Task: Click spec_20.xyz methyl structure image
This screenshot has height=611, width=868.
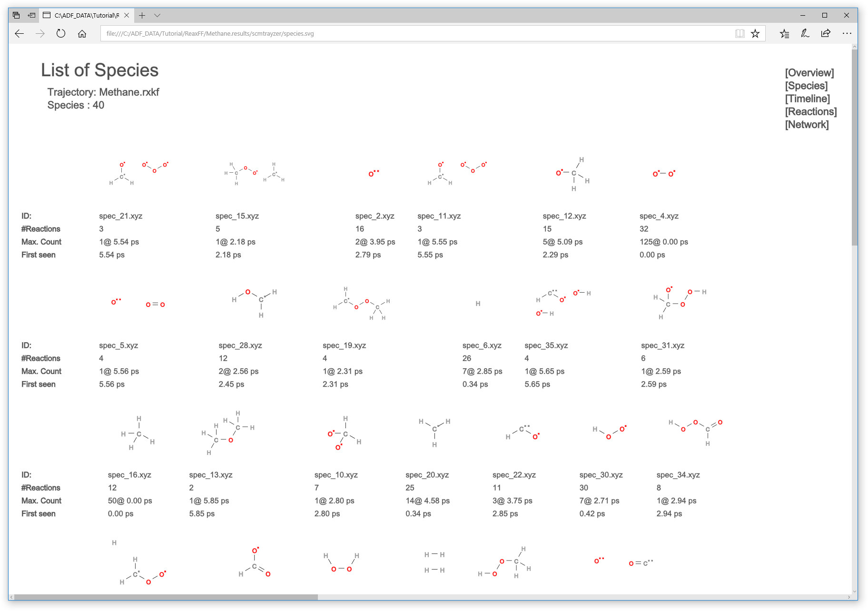Action: (x=434, y=433)
